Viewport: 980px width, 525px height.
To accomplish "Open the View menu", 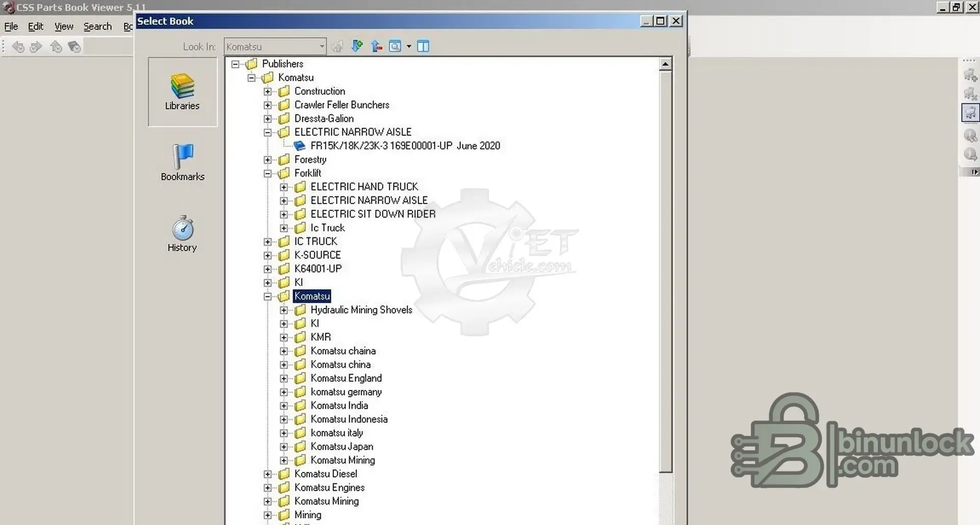I will 64,27.
